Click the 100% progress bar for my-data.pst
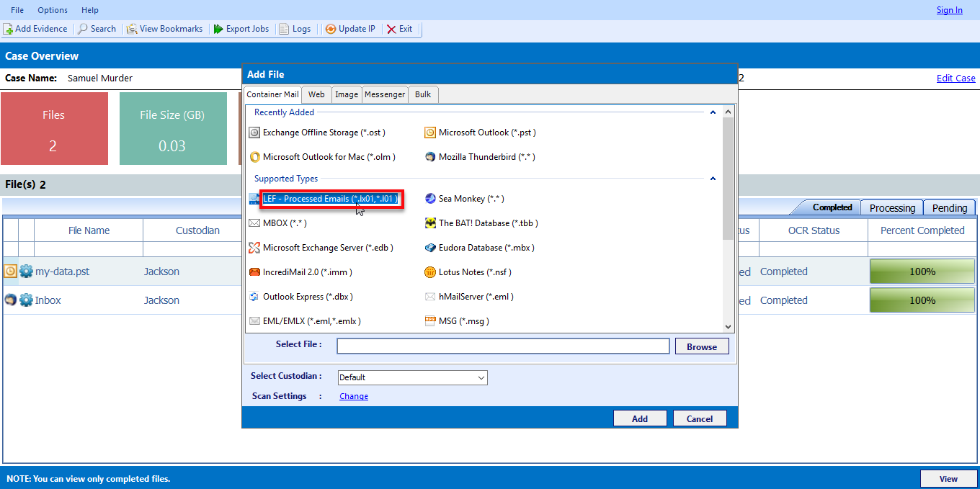 pos(922,272)
